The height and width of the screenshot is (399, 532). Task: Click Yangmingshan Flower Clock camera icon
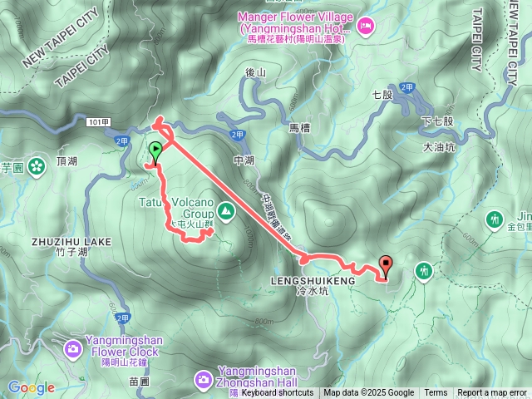coord(73,350)
